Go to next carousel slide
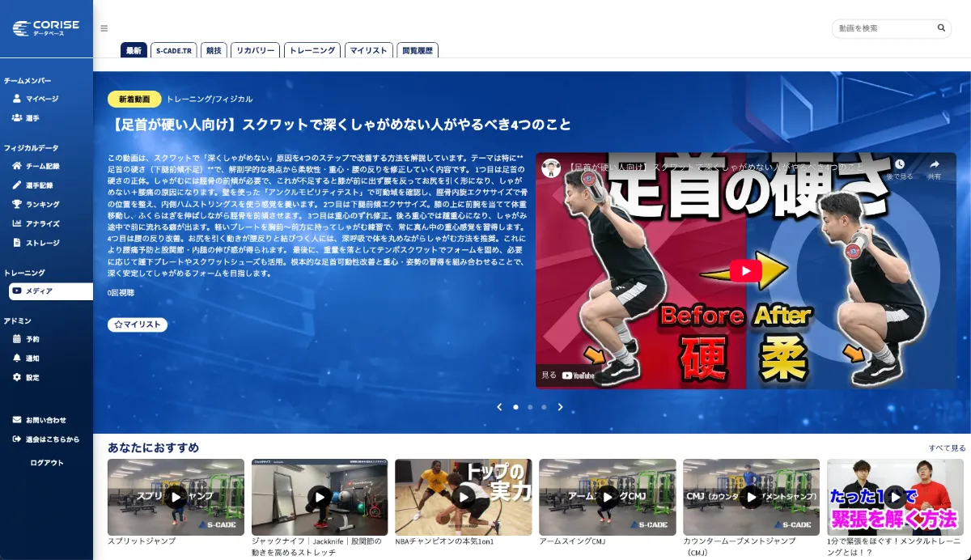This screenshot has height=560, width=971. click(560, 407)
